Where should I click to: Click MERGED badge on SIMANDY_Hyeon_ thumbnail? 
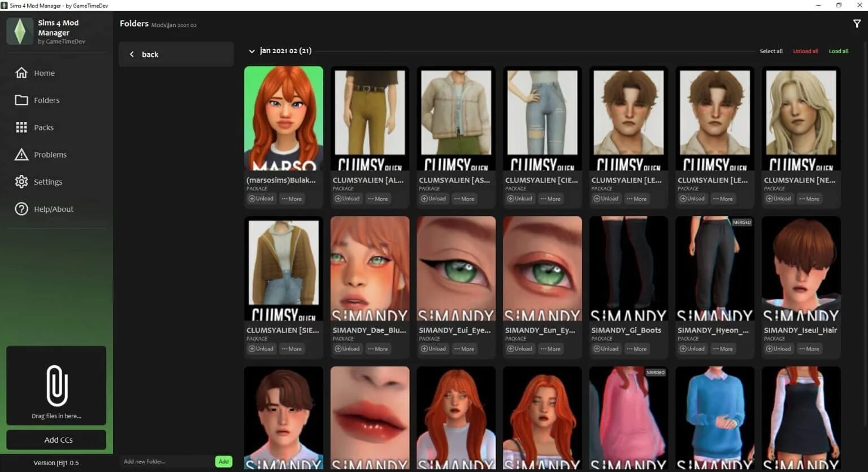pyautogui.click(x=742, y=222)
